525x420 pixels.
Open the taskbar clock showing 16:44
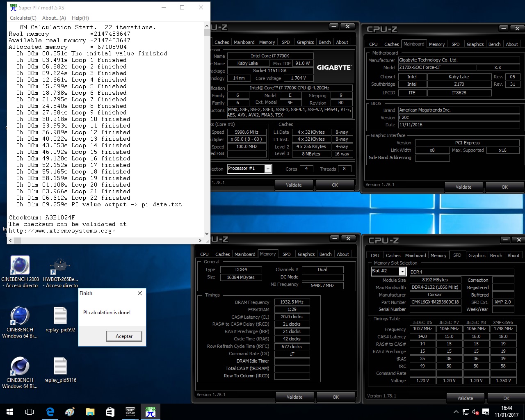507,412
